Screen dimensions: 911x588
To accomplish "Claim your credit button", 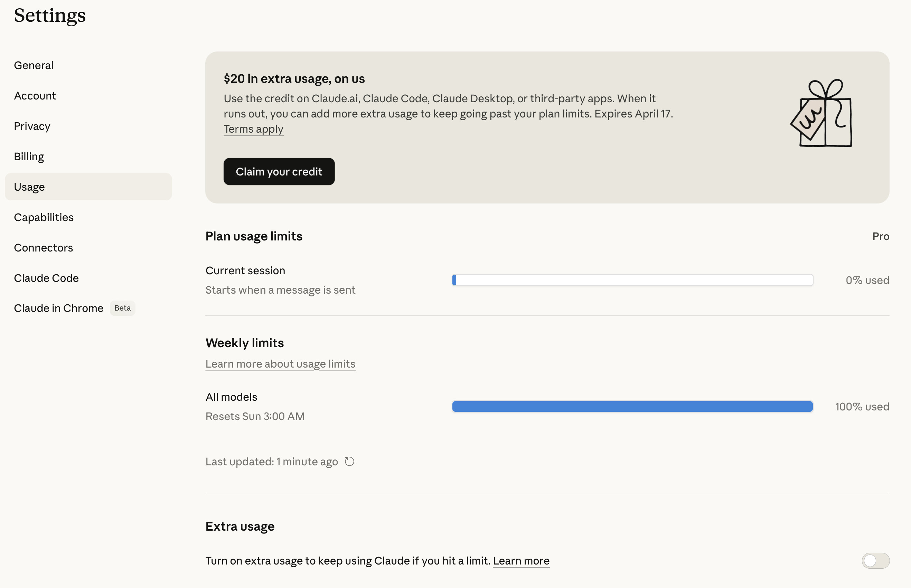I will (x=279, y=171).
